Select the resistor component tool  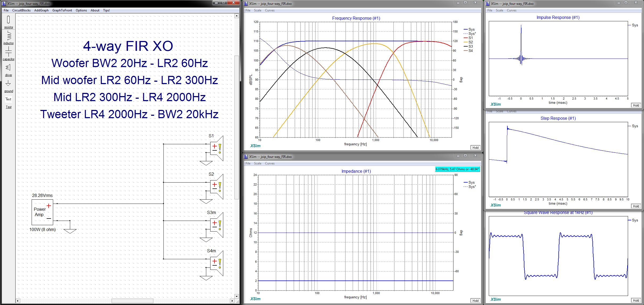click(x=9, y=22)
